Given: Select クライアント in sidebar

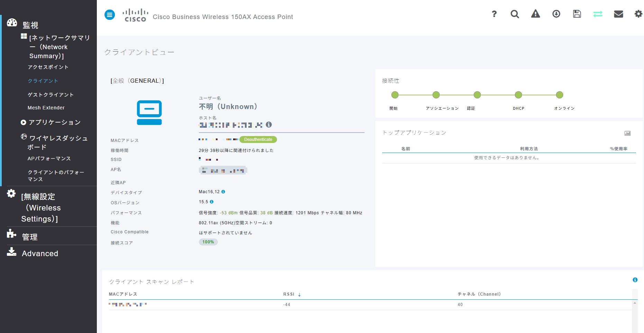Looking at the screenshot, I should click(43, 81).
